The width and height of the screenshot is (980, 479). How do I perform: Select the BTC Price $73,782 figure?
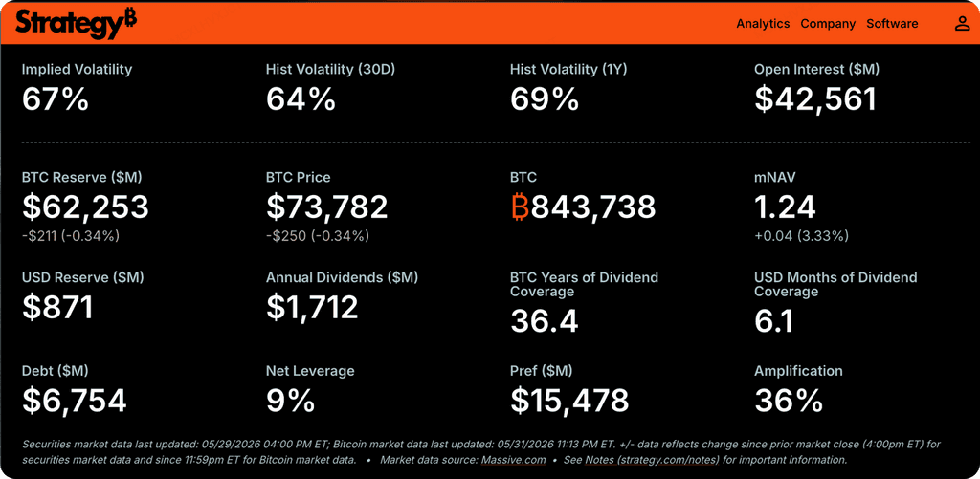pyautogui.click(x=327, y=207)
